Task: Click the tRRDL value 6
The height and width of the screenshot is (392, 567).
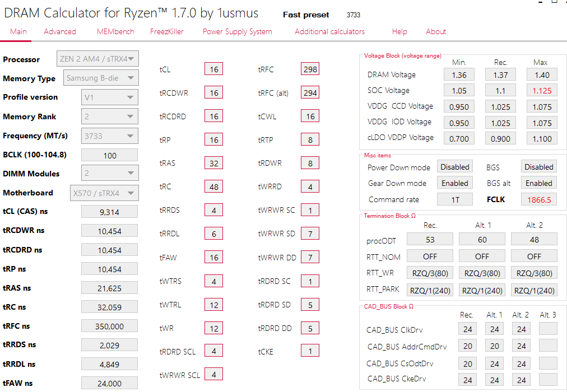Action: [213, 234]
